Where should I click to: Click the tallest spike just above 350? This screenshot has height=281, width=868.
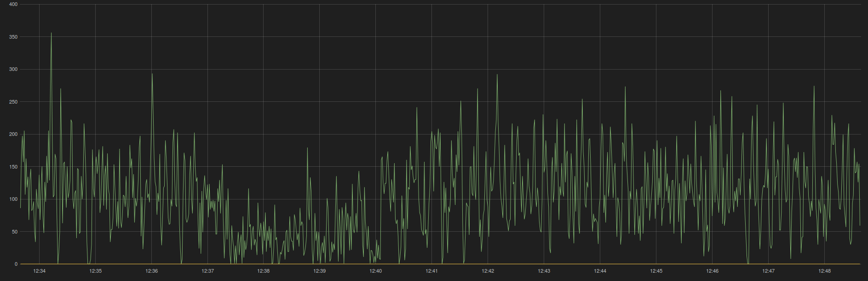(51, 33)
